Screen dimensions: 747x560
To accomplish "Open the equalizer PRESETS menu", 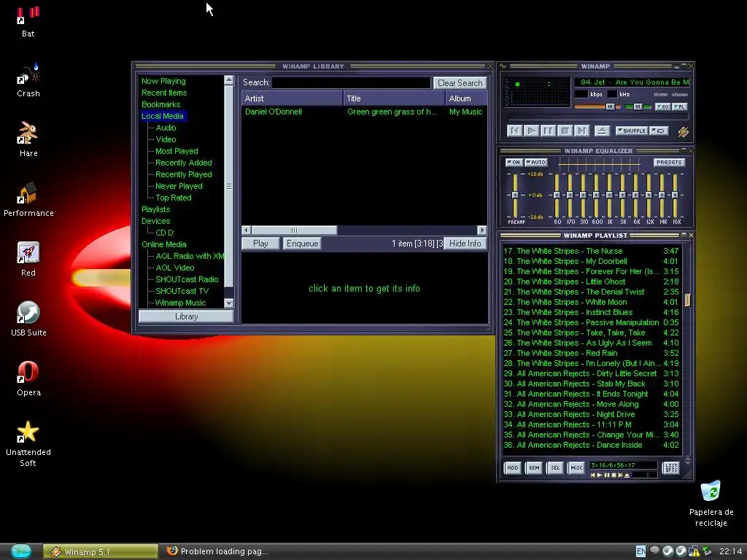I will point(669,163).
